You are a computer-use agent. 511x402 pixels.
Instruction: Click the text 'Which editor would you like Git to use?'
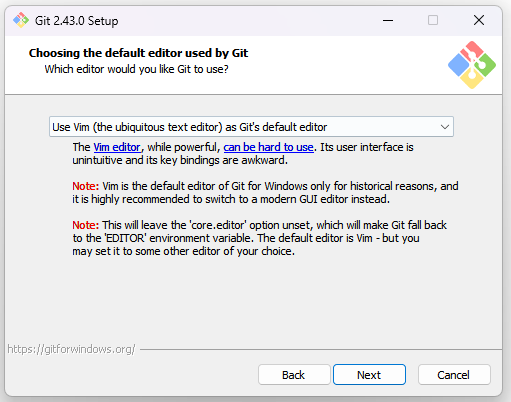pos(136,69)
